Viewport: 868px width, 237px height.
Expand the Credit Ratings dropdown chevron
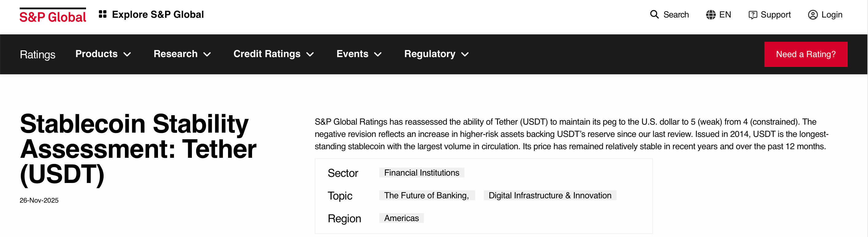coord(310,54)
